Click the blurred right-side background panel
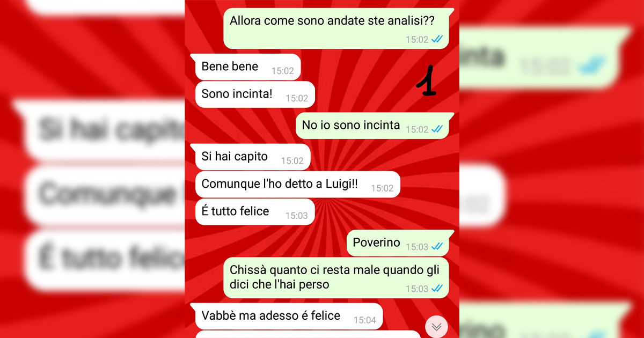This screenshot has width=644, height=338. (x=552, y=169)
